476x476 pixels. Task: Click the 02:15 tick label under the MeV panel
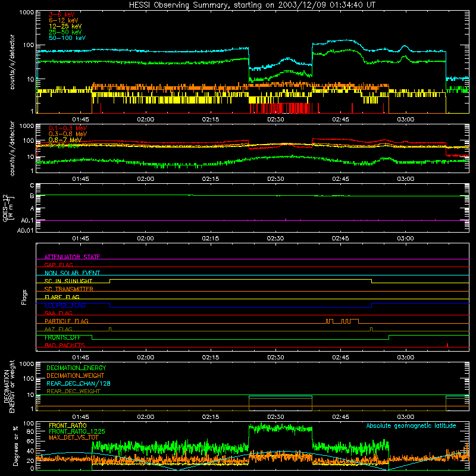point(211,179)
